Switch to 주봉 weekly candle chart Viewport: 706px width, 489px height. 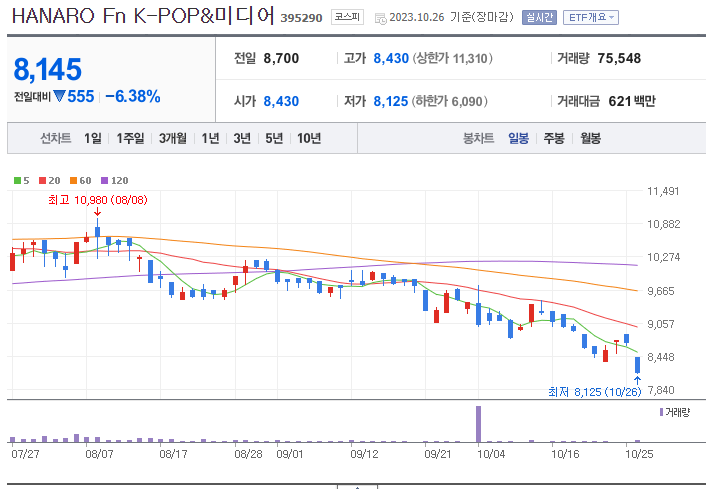pos(554,138)
